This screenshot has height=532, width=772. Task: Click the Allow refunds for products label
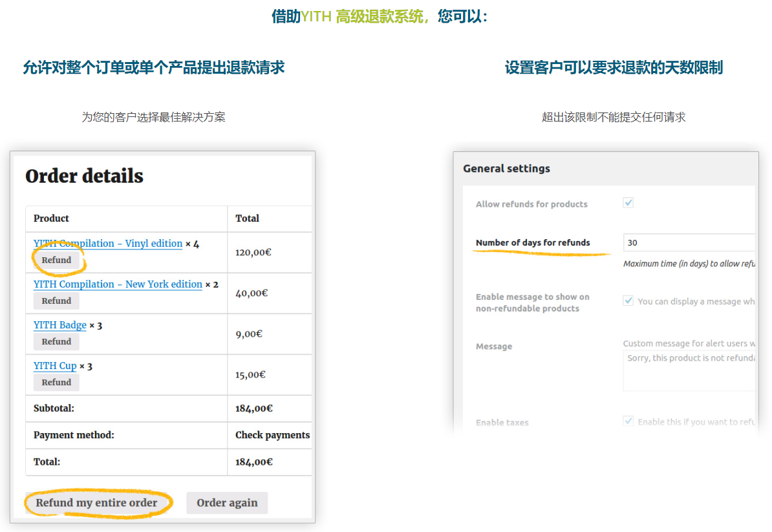point(531,204)
